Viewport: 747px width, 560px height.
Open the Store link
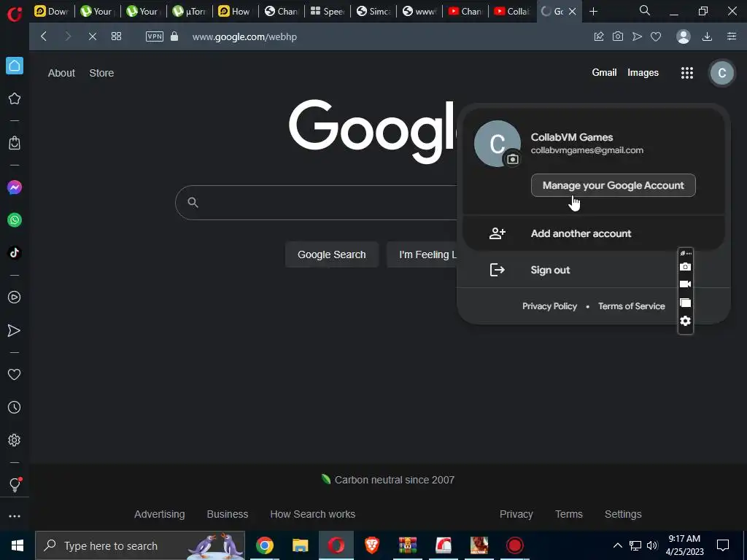click(101, 73)
